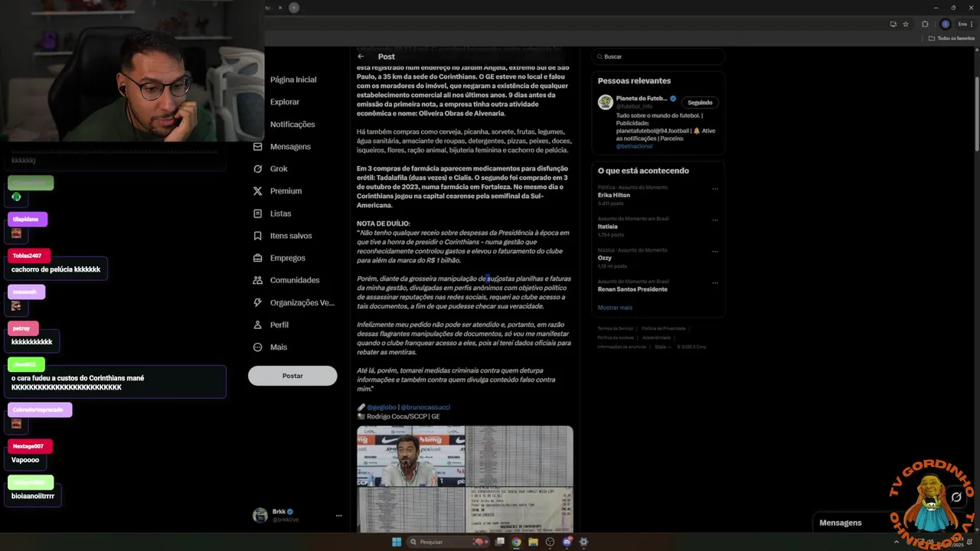Image resolution: width=980 pixels, height=551 pixels.
Task: Open the receipt image thumbnail
Action: (x=519, y=510)
